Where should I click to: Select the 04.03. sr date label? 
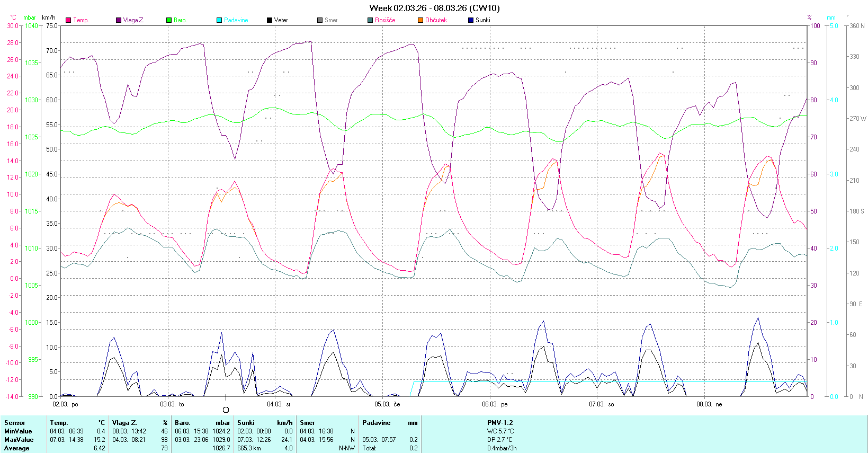[279, 404]
